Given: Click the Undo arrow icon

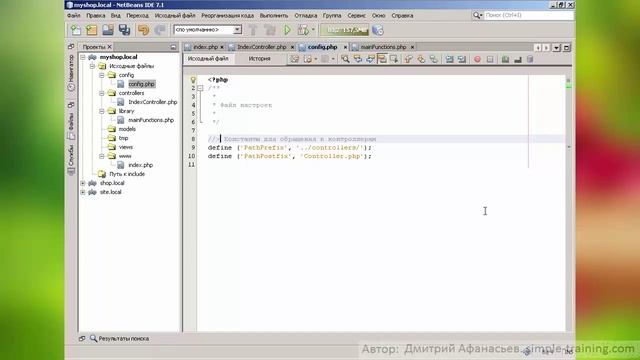Looking at the screenshot, I should 143,30.
